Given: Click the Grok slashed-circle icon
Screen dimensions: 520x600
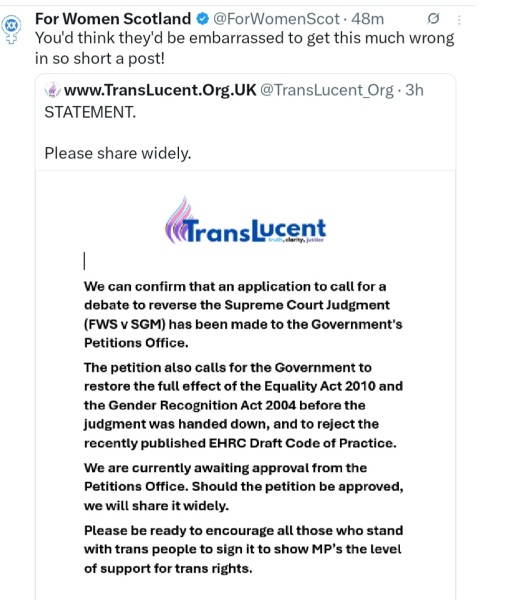Looking at the screenshot, I should point(433,18).
